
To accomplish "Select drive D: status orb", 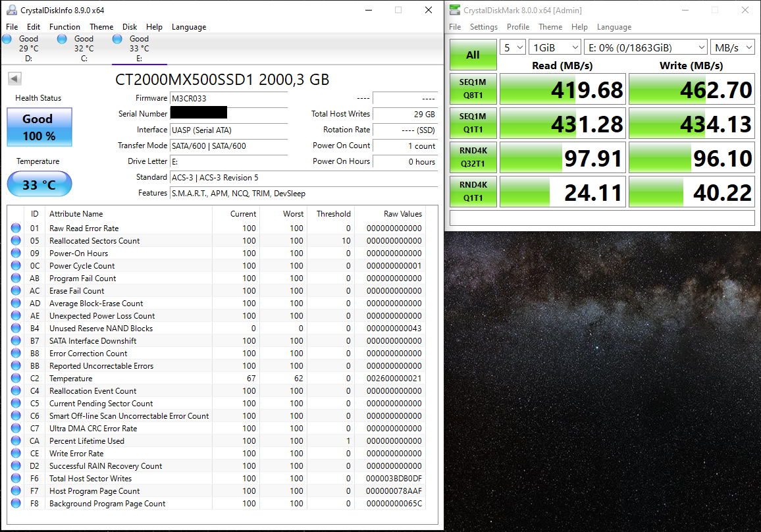I will pos(7,39).
